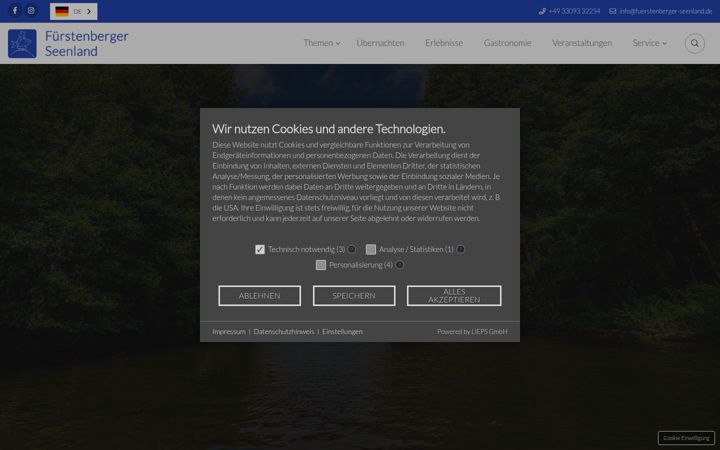This screenshot has height=450, width=720.
Task: Email info@fuerstenberger-seenland.de link
Action: tap(661, 11)
